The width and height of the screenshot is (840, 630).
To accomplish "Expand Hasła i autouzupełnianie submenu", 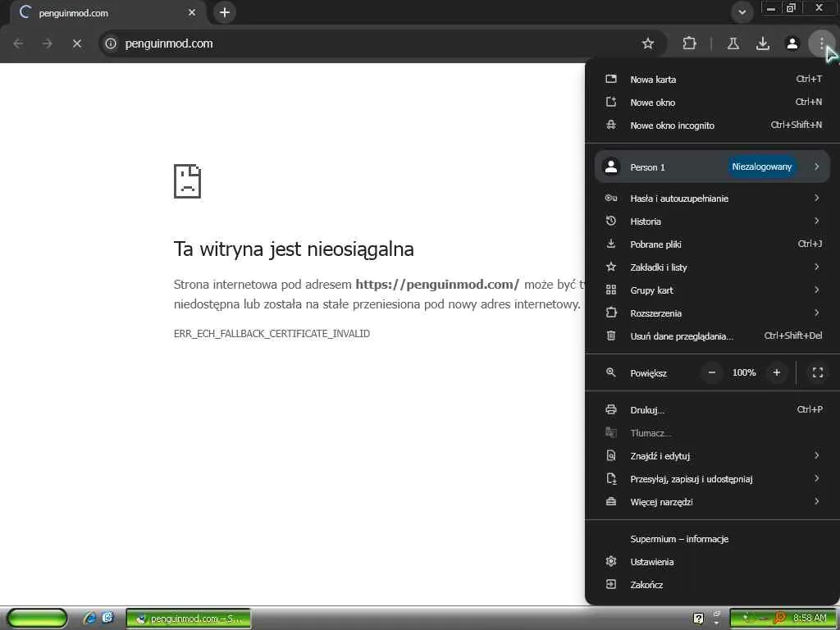I will click(712, 199).
